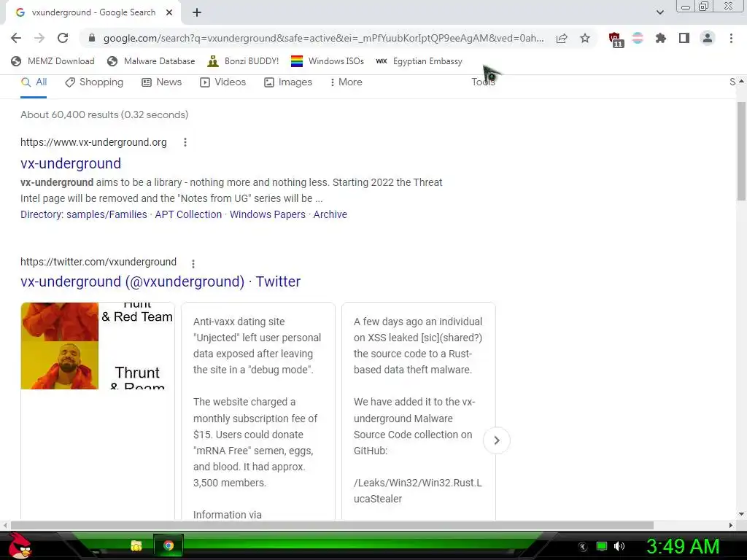Click the green monitor tray icon
The image size is (747, 560).
coord(602,546)
